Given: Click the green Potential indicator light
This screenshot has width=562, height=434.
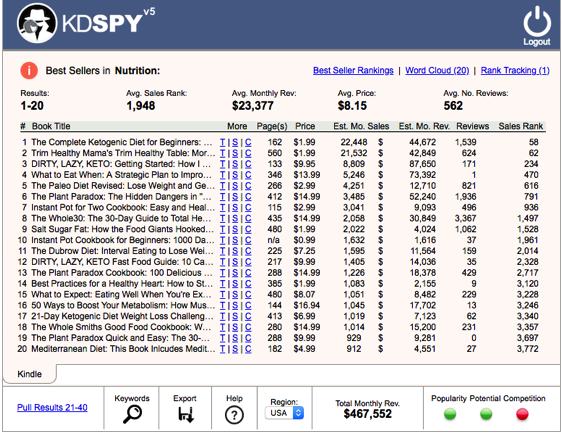Looking at the screenshot, I should pyautogui.click(x=486, y=414).
